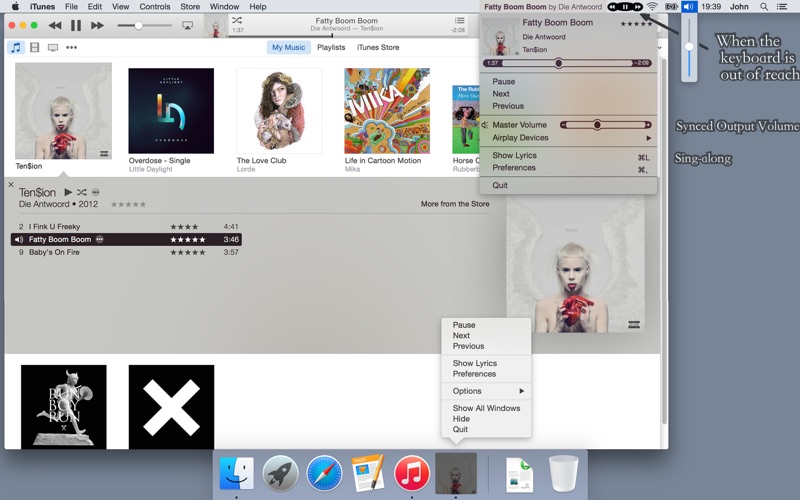The height and width of the screenshot is (500, 800).
Task: Switch to the Playlists tab
Action: click(331, 47)
